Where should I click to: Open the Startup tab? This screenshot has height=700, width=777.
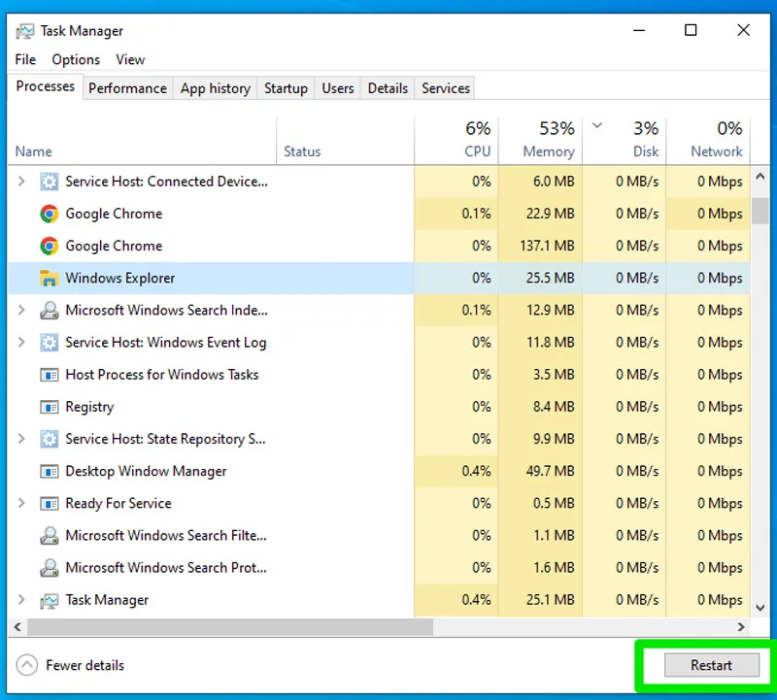click(286, 88)
